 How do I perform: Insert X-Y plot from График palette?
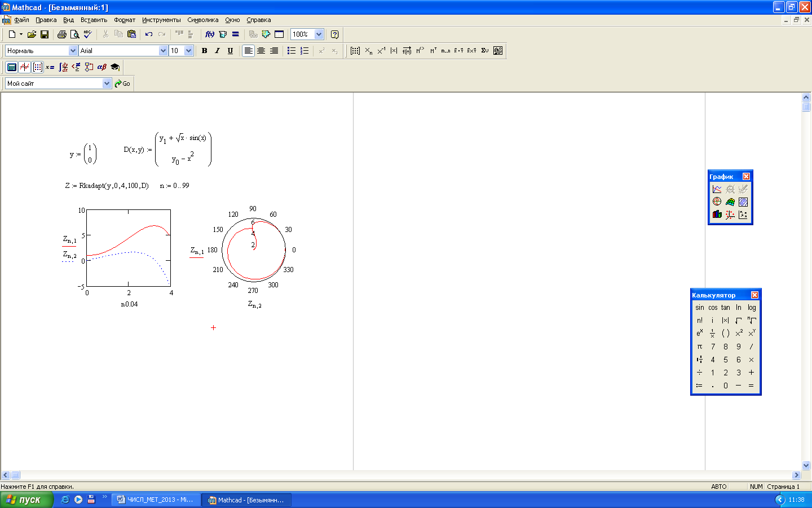coord(717,189)
